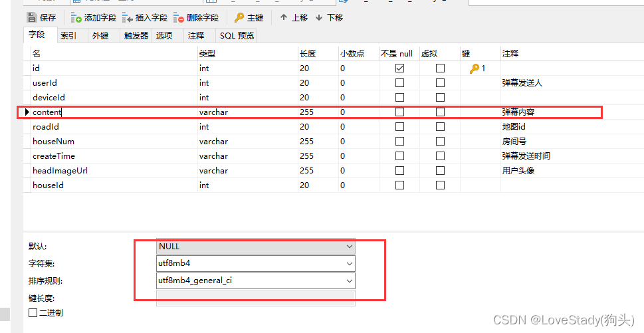Toggle Virtual checkbox for id field

pos(440,68)
